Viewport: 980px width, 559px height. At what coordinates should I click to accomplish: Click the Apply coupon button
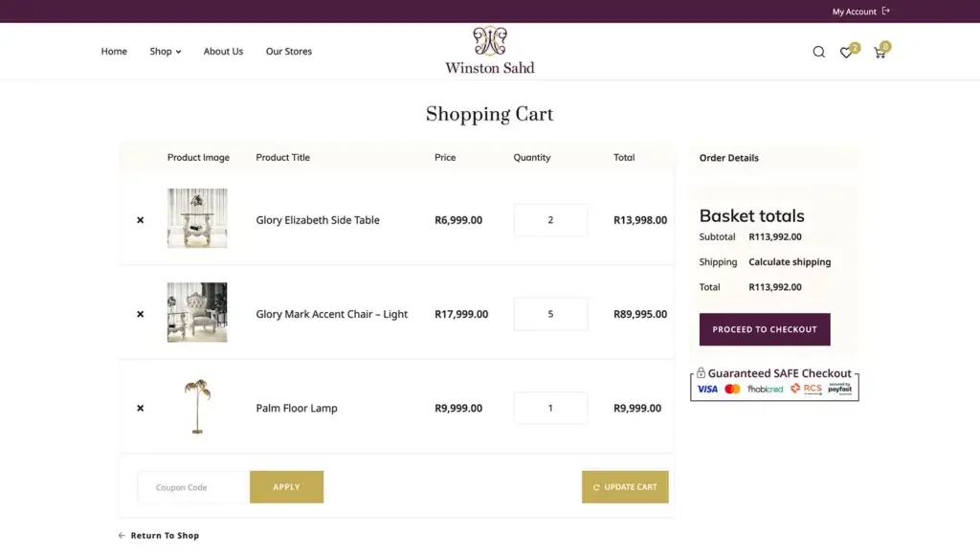(286, 487)
